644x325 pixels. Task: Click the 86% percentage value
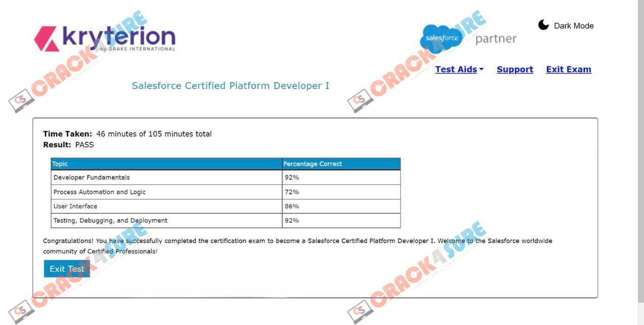click(291, 206)
